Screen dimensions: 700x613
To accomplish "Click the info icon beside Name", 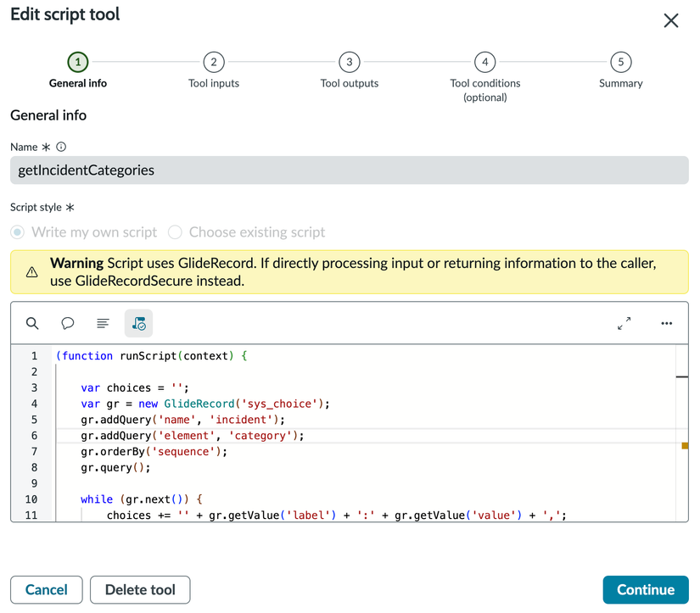I will (61, 147).
